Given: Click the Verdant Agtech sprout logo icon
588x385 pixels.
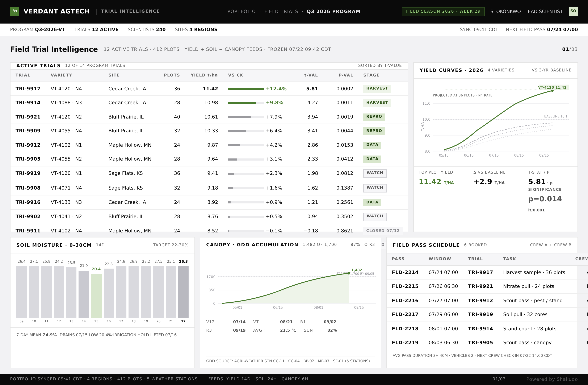Looking at the screenshot, I should pos(14,12).
